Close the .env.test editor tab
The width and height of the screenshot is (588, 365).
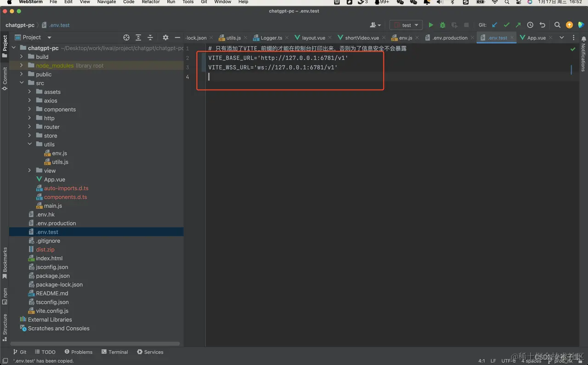point(512,38)
